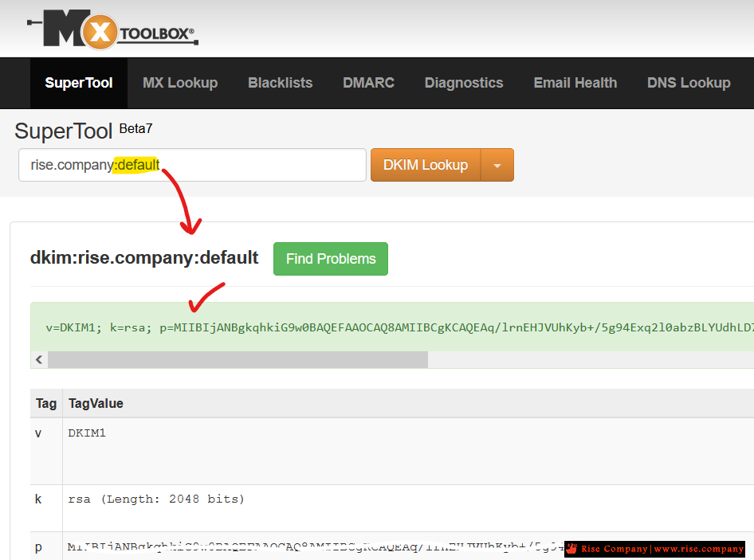
Task: Open the Diagnostics tab
Action: pos(464,83)
